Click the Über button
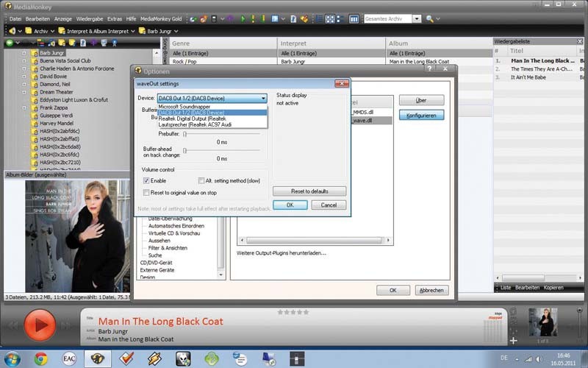Viewport: 588px width, 368px height. 421,100
